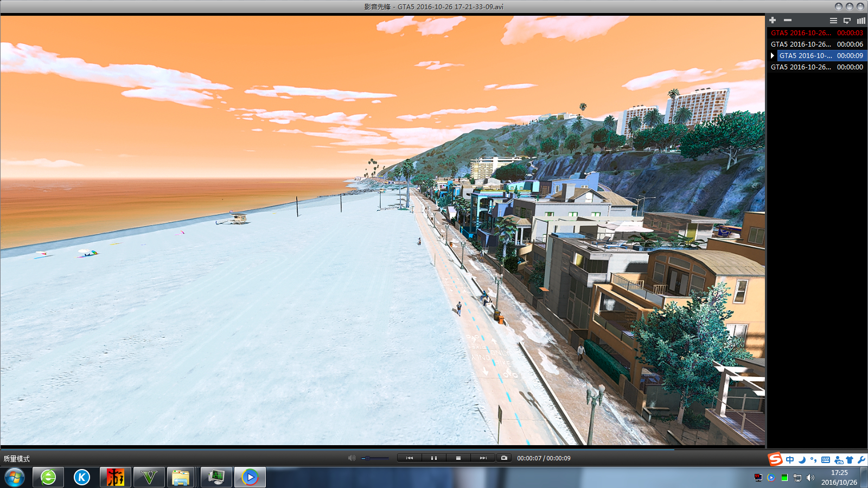Open File Explorer from the taskbar
This screenshot has height=488, width=868.
[x=181, y=477]
